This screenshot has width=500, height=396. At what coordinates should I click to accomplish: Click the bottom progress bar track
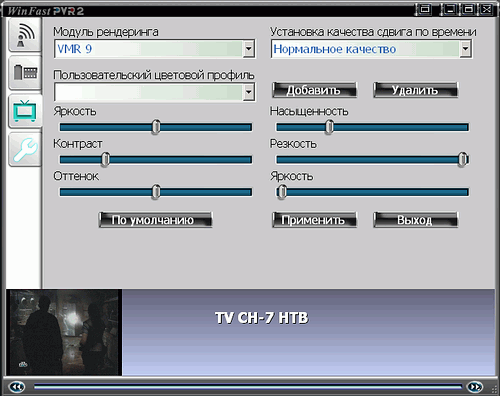(247, 387)
